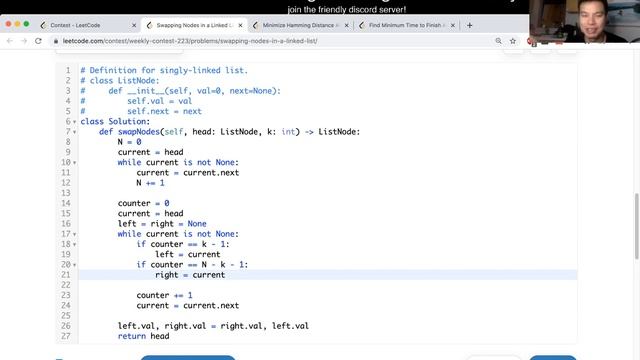Screen dimensions: 640x360
Task: Click the page vertical scrollbar thumb
Action: point(636,226)
